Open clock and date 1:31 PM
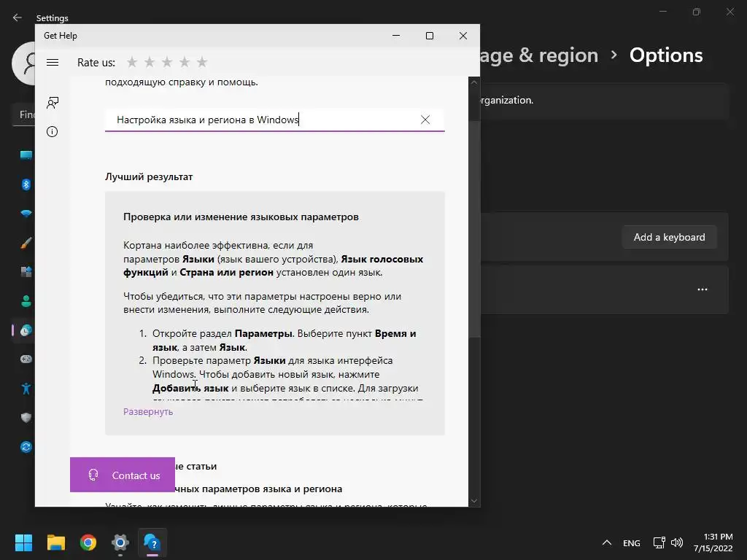Screen dimensions: 747x560 coord(713,542)
